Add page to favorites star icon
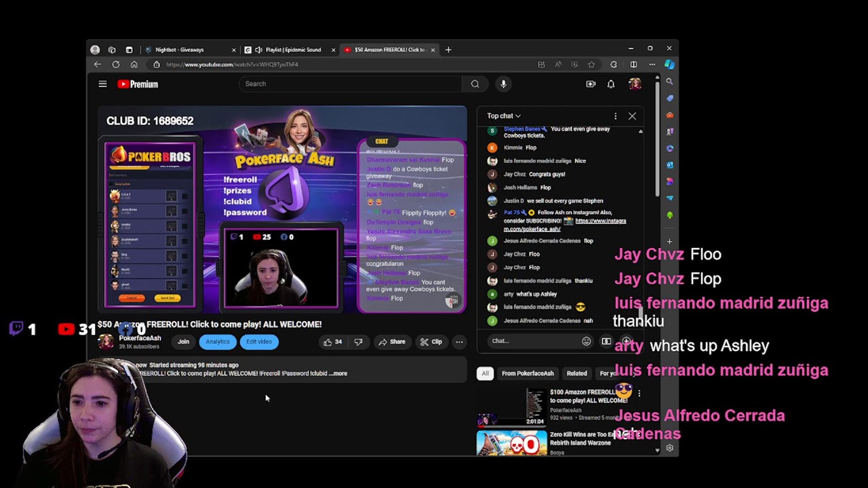Image resolution: width=868 pixels, height=488 pixels. 591,64
